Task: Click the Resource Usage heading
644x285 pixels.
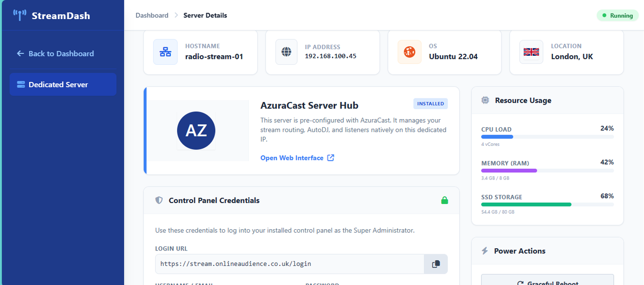Action: click(523, 100)
